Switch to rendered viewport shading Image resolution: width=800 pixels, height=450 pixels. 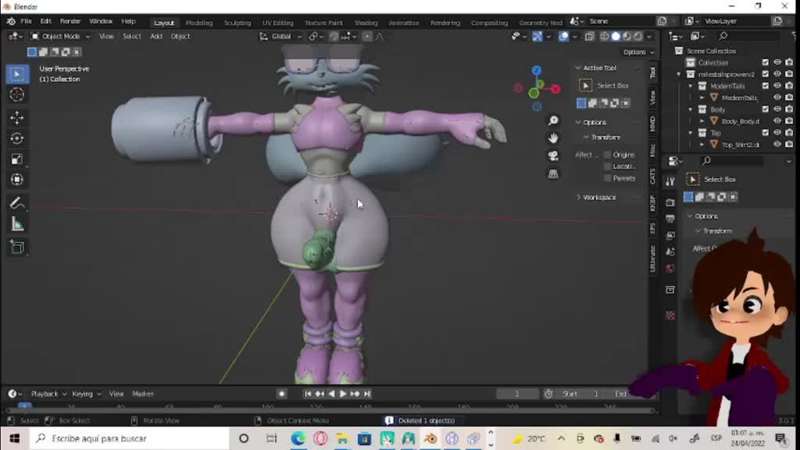coord(638,36)
